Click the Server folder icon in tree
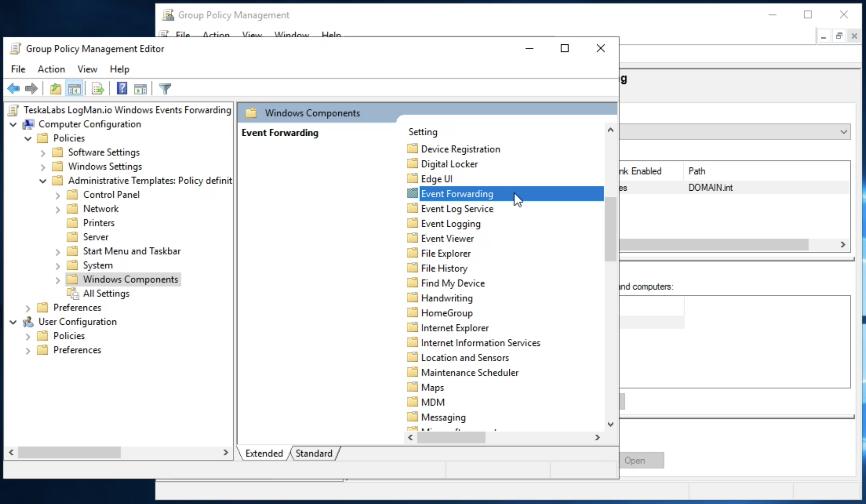Screen dimensions: 866x504 [x=73, y=237]
